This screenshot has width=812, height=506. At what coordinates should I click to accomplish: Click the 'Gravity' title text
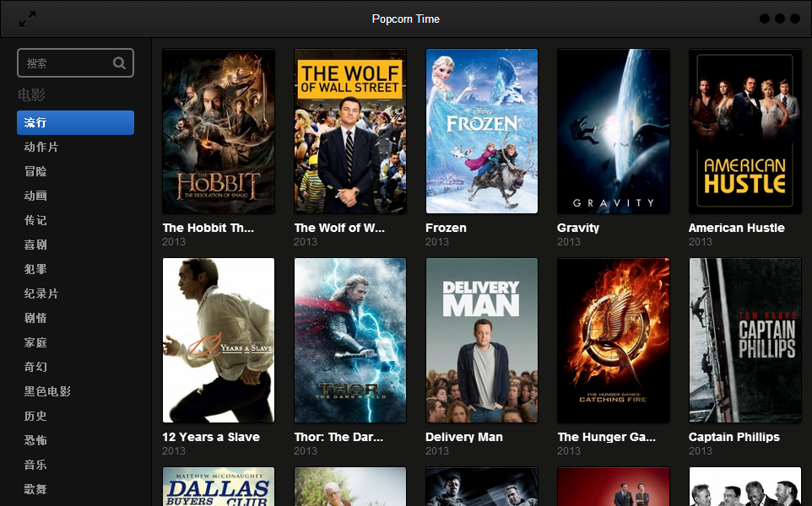(578, 228)
